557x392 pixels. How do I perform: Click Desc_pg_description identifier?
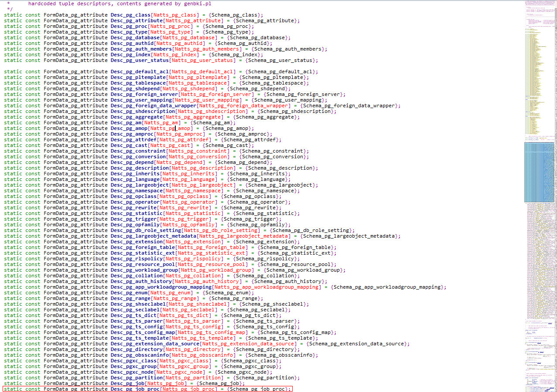click(x=140, y=168)
